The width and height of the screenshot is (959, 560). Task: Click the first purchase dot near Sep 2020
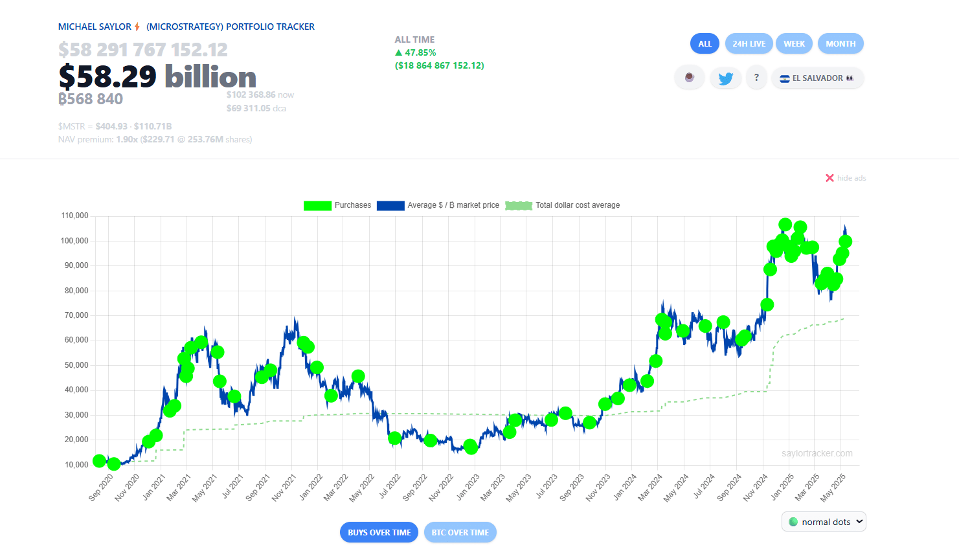(99, 461)
